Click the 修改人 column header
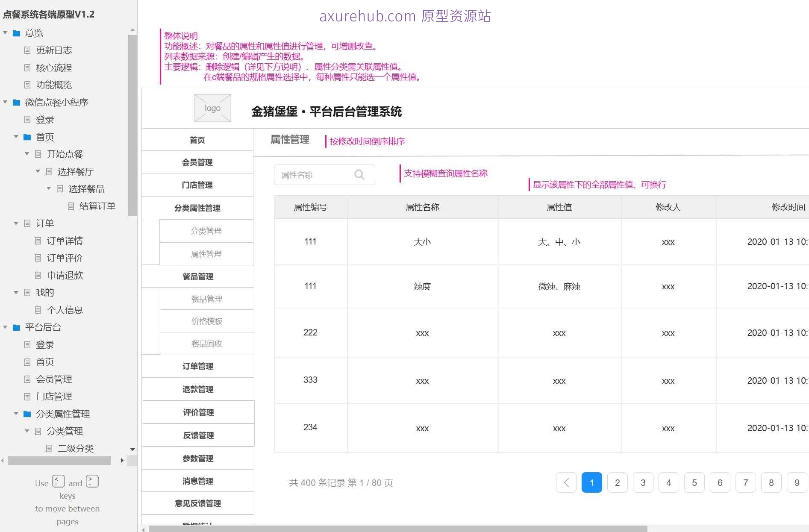This screenshot has height=532, width=809. pos(668,207)
